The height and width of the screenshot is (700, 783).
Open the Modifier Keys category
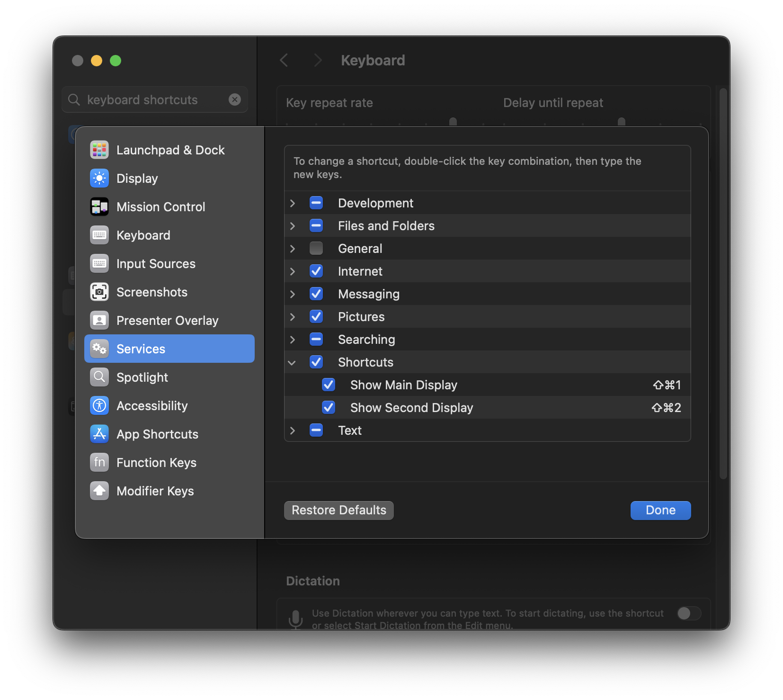[x=169, y=491]
